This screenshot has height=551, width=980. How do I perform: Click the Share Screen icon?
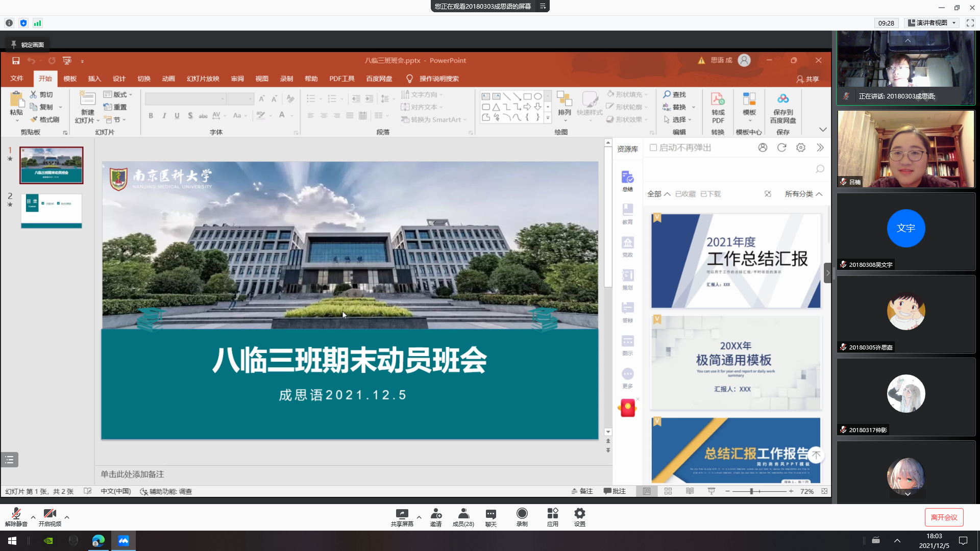(x=402, y=514)
